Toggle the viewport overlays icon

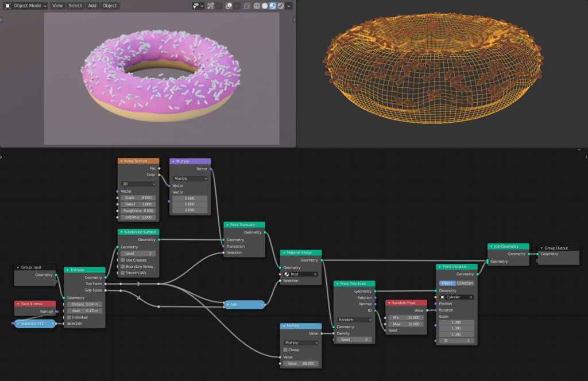pyautogui.click(x=228, y=6)
